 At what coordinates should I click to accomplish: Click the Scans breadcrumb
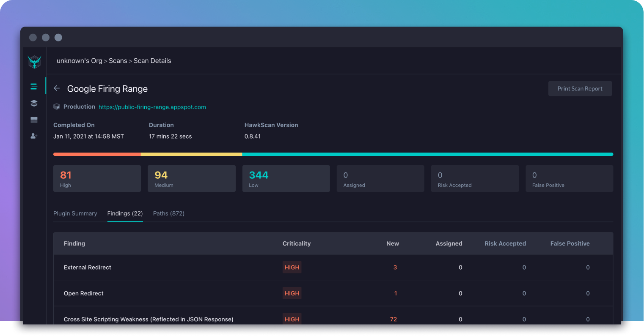point(118,61)
